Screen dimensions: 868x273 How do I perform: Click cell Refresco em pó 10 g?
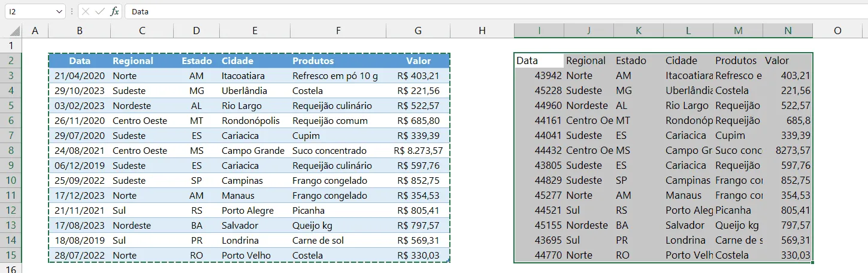click(x=338, y=75)
